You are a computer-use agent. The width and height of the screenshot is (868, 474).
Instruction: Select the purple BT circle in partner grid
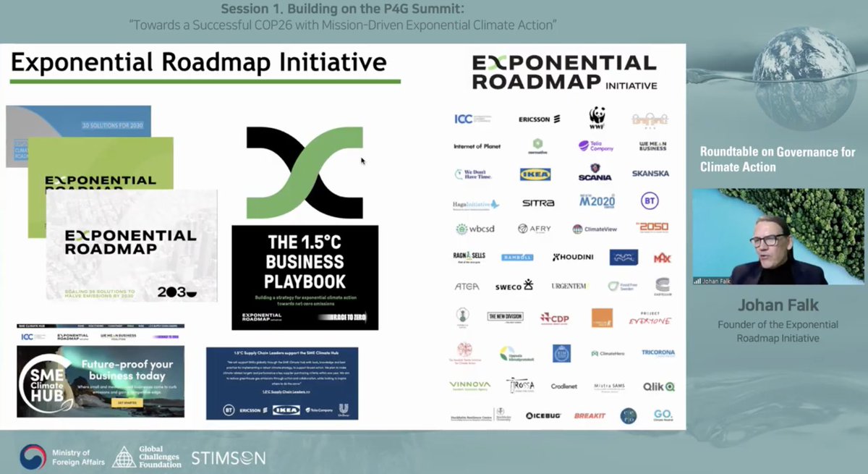coord(650,201)
